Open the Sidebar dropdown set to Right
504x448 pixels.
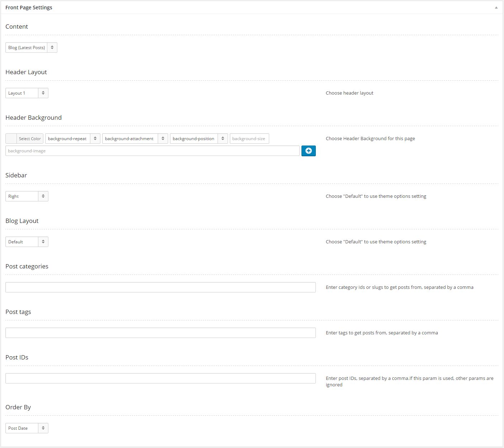(27, 196)
